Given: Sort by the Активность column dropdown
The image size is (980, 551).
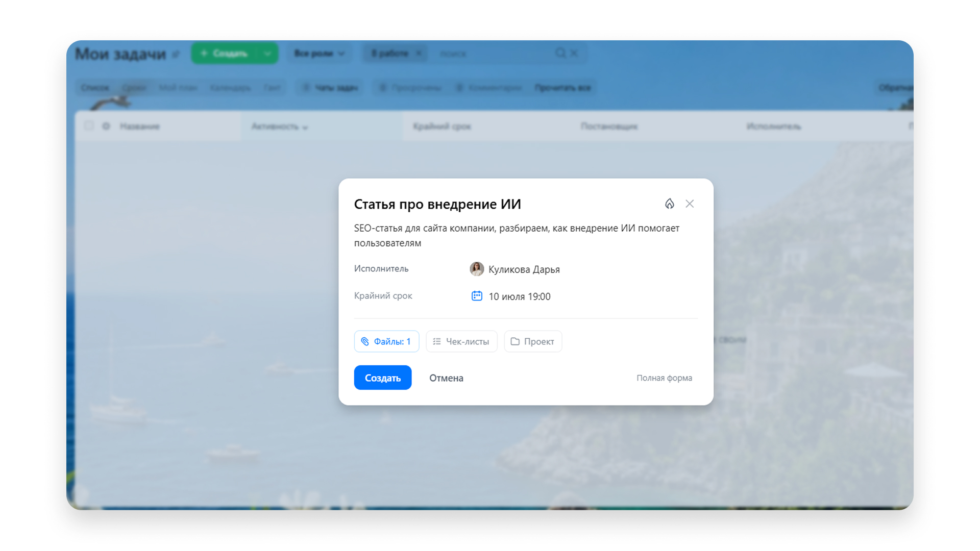Looking at the screenshot, I should tap(280, 127).
